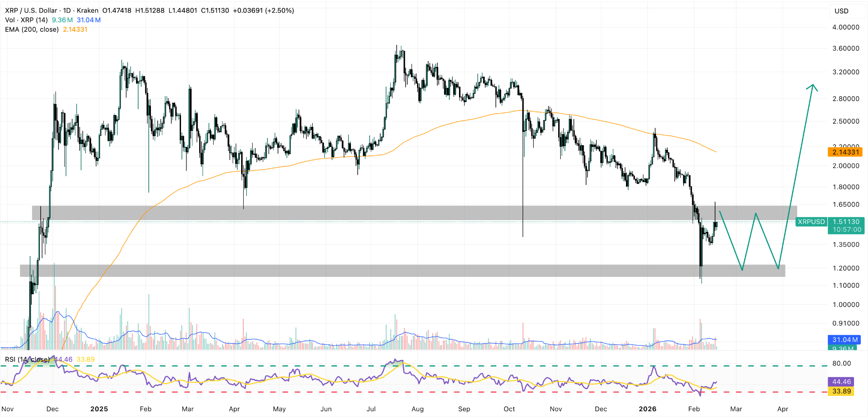Click the 1.65000 price scale label
This screenshot has height=417, width=868.
[x=846, y=204]
